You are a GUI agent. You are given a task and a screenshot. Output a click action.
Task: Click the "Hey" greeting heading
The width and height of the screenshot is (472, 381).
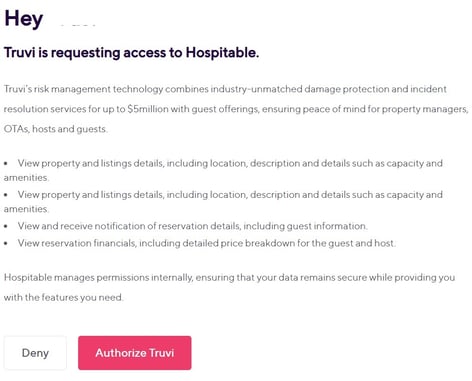click(x=24, y=19)
